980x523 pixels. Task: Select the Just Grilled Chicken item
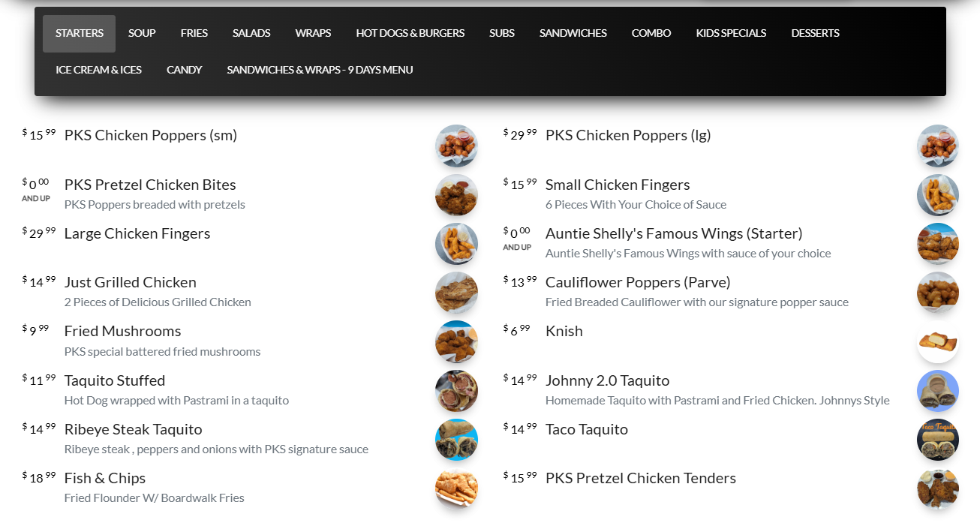pos(130,282)
